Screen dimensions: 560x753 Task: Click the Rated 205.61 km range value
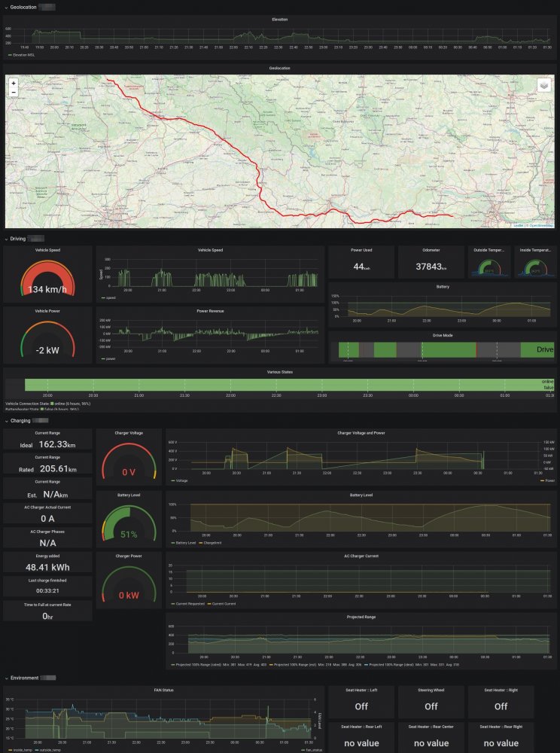pyautogui.click(x=47, y=468)
